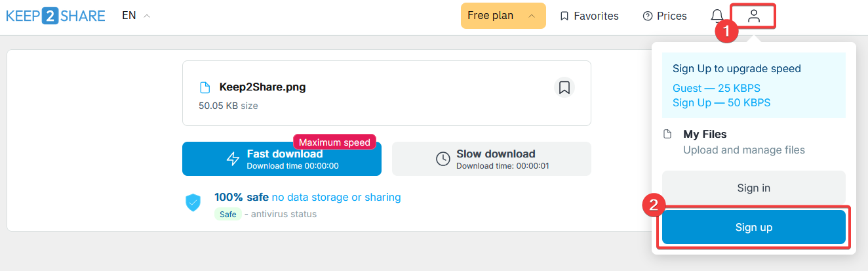868x271 pixels.
Task: Click the file document icon beside Keep2Share.png
Action: point(205,87)
